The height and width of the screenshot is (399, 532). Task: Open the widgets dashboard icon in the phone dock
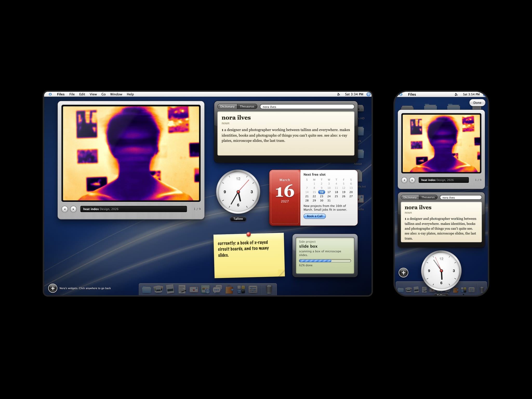[x=463, y=290]
